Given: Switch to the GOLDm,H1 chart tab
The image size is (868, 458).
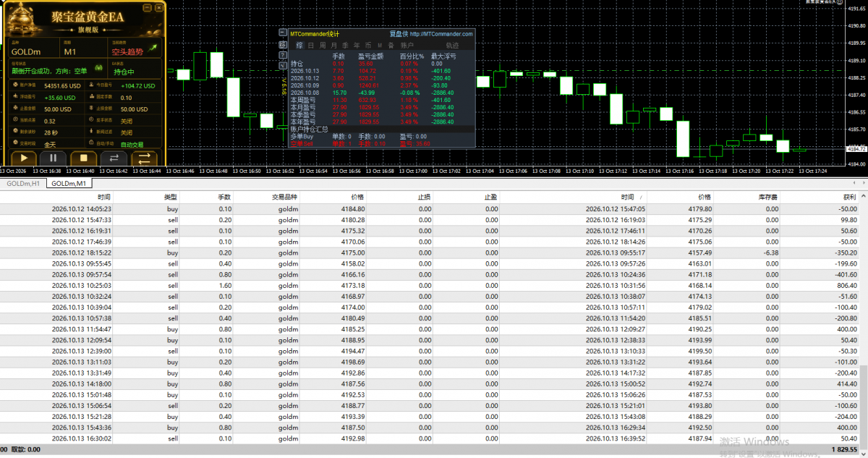Looking at the screenshot, I should pyautogui.click(x=24, y=184).
